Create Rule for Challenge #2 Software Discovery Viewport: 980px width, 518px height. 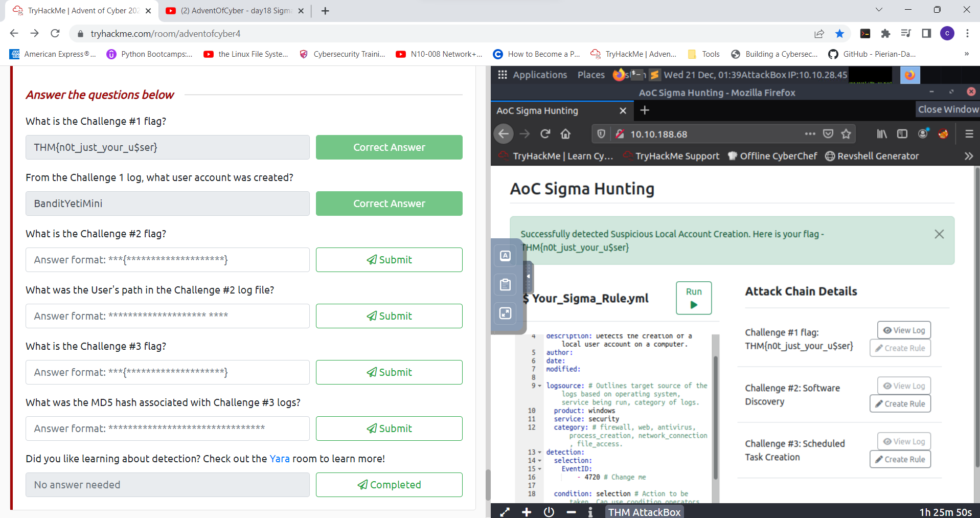click(x=900, y=403)
